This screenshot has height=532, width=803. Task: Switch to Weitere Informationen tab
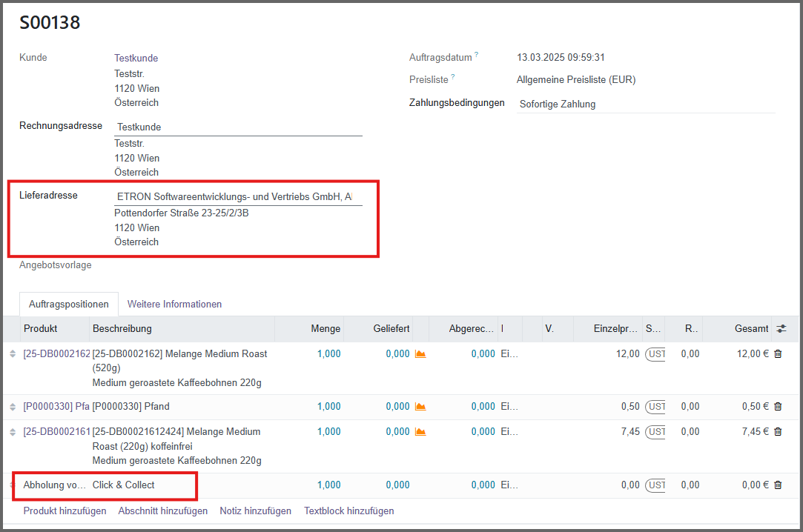click(174, 305)
